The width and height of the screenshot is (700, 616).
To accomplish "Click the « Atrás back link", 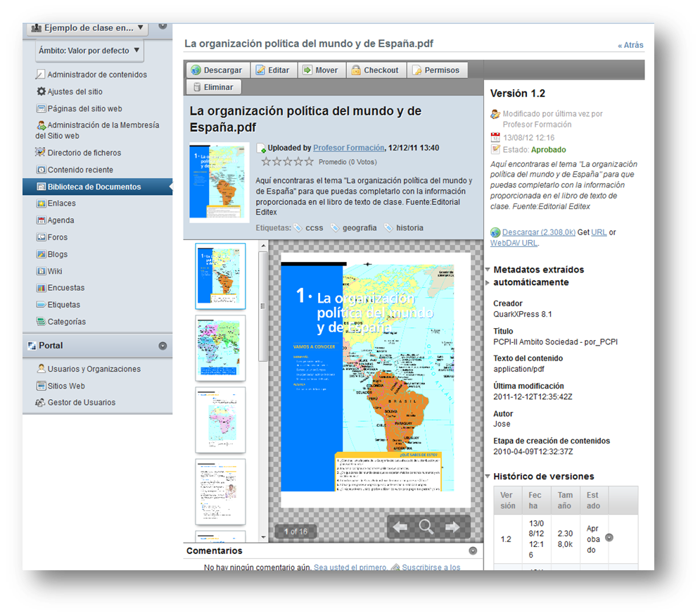I will coord(630,45).
